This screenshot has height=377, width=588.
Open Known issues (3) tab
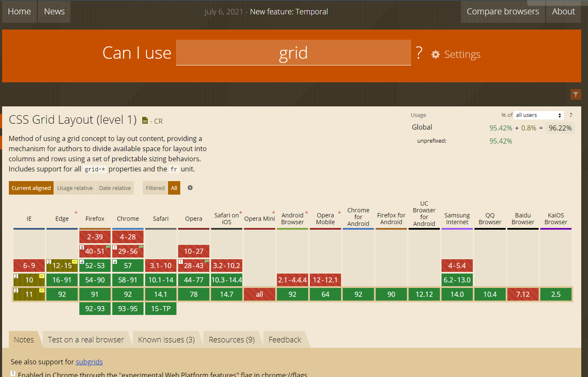[x=166, y=340]
